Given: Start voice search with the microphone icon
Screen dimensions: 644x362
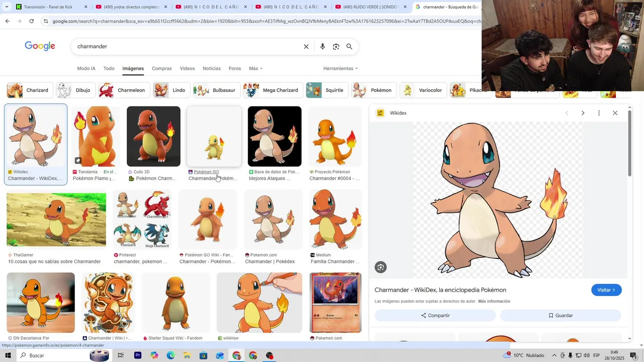Looking at the screenshot, I should pyautogui.click(x=323, y=46).
